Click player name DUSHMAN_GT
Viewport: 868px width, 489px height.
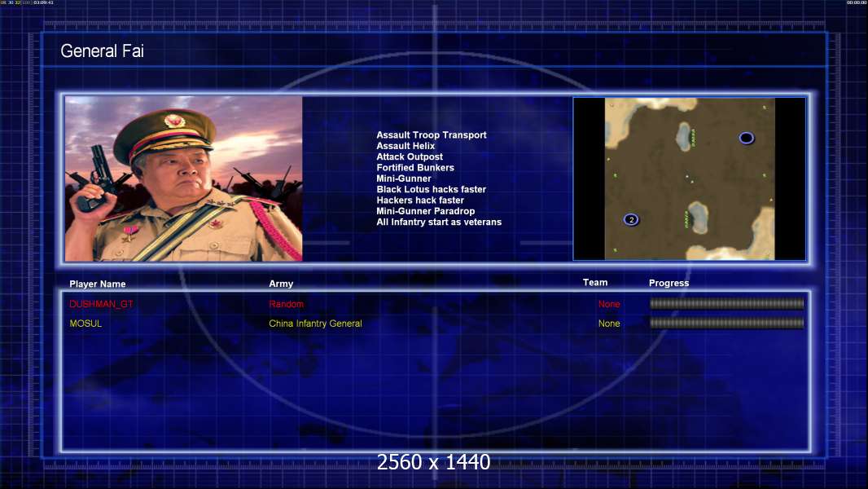101,304
